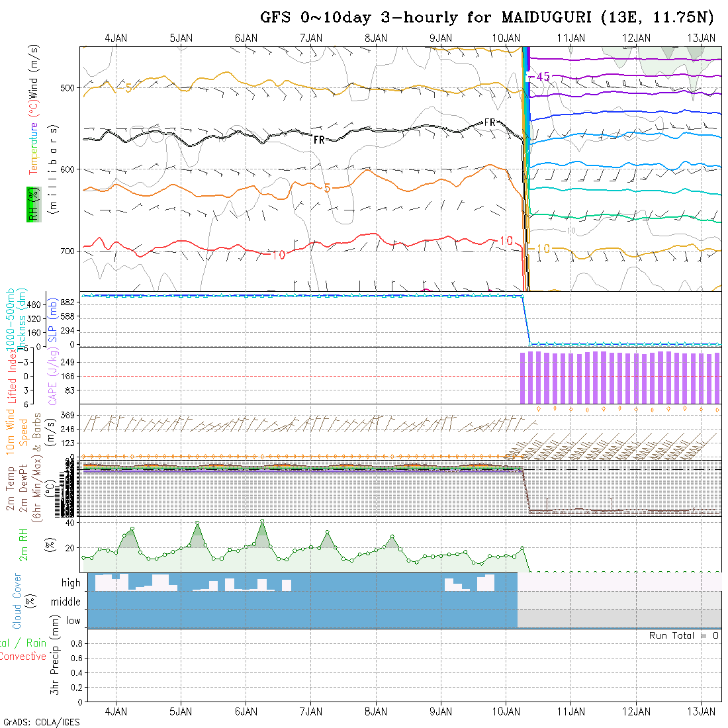Viewport: 728px width, 728px height.
Task: Click the 0.8 value on the precip axis
Action: 77,643
